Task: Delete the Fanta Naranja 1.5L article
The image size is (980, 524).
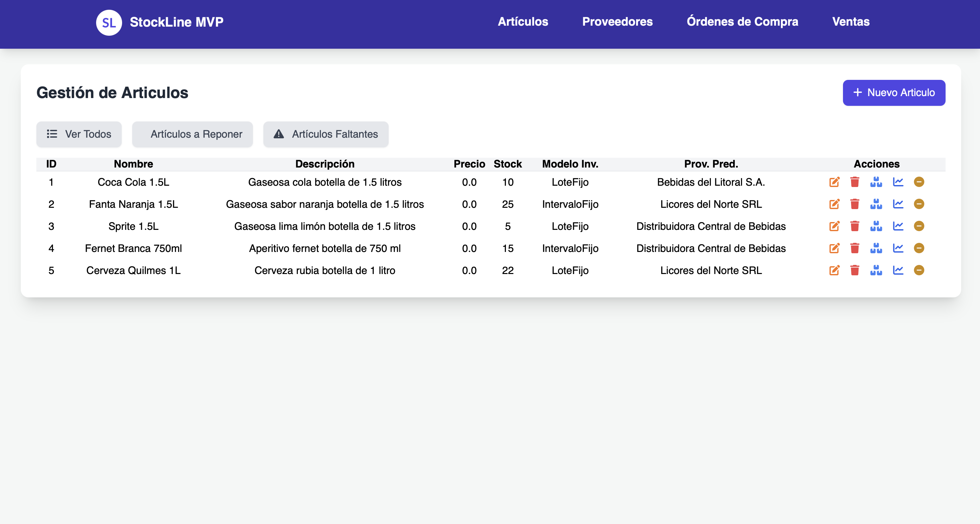Action: [855, 204]
